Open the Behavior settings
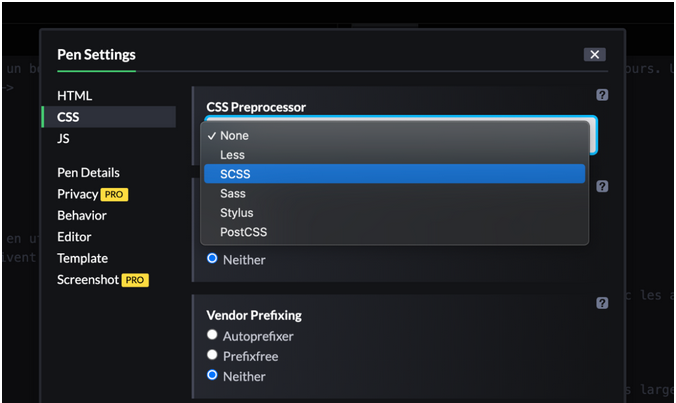This screenshot has height=403, width=676. pos(82,215)
